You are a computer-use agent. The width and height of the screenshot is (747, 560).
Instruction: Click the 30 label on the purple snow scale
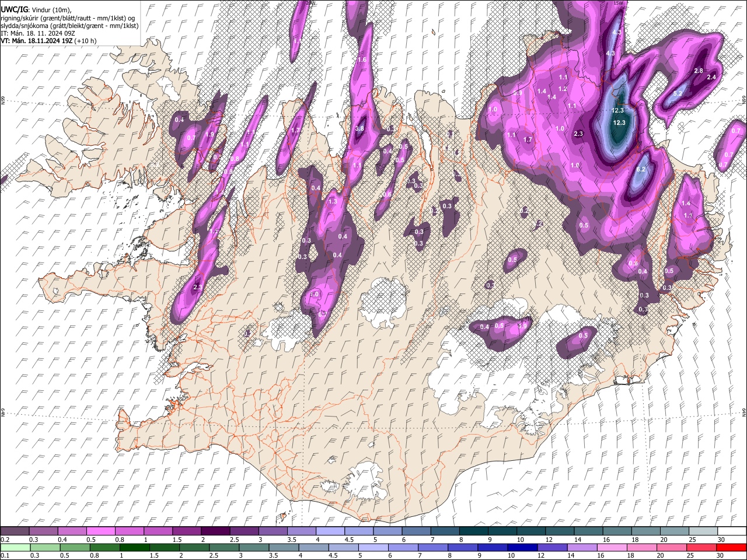coord(721,540)
